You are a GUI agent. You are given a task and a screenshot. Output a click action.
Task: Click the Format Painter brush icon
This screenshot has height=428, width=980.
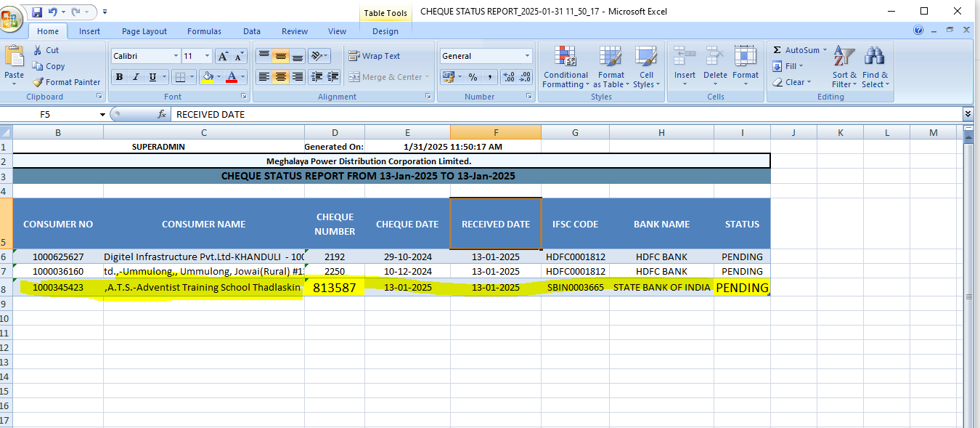(38, 82)
